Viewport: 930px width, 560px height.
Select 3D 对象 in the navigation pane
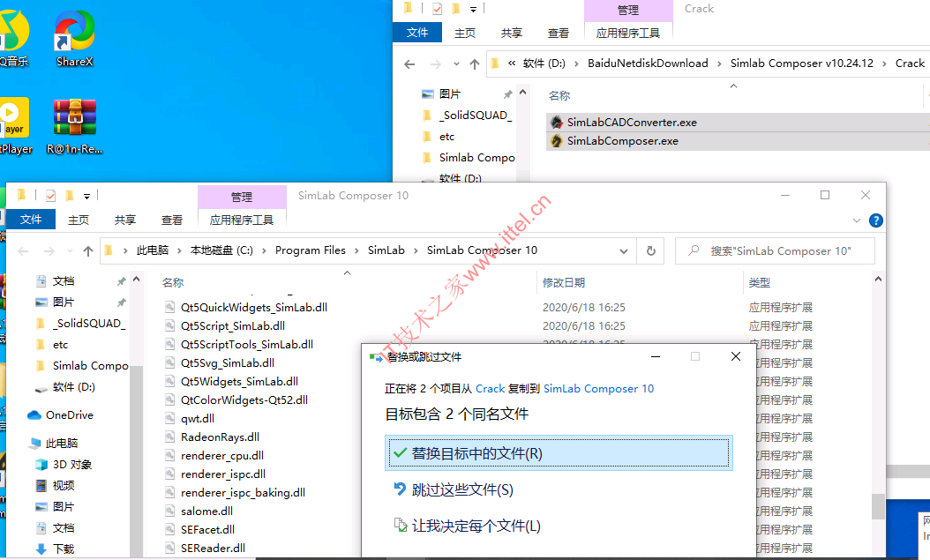(64, 464)
